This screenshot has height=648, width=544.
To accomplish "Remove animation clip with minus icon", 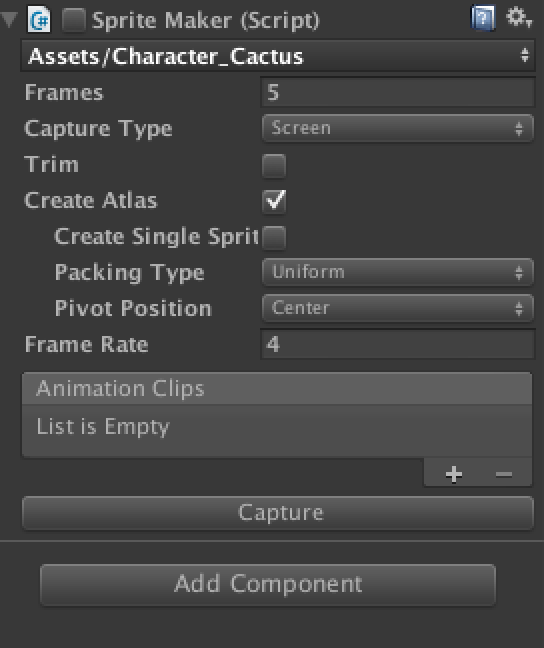I will tap(504, 474).
